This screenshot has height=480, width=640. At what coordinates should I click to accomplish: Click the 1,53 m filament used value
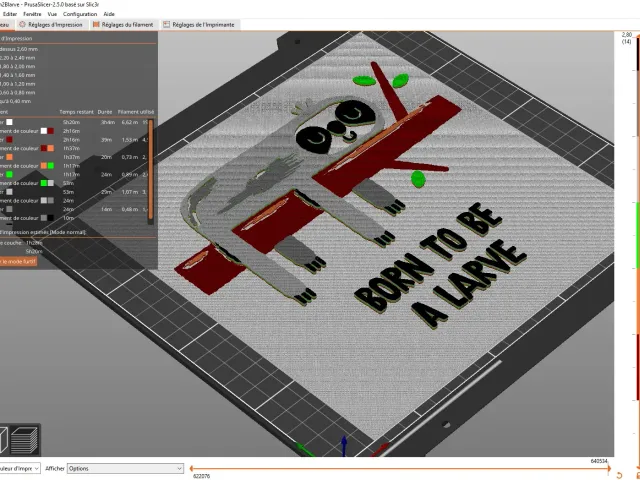point(130,140)
